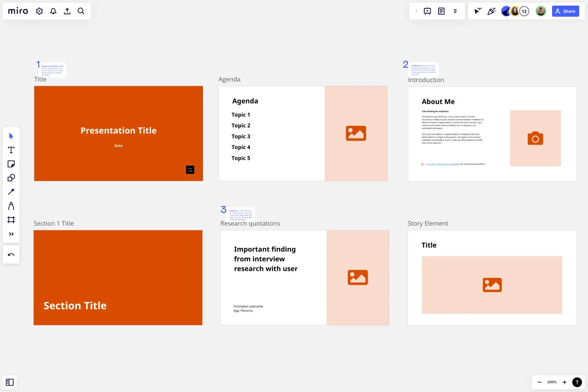Open comment note 2 near Introduction
The height and width of the screenshot is (392, 588).
(x=424, y=69)
